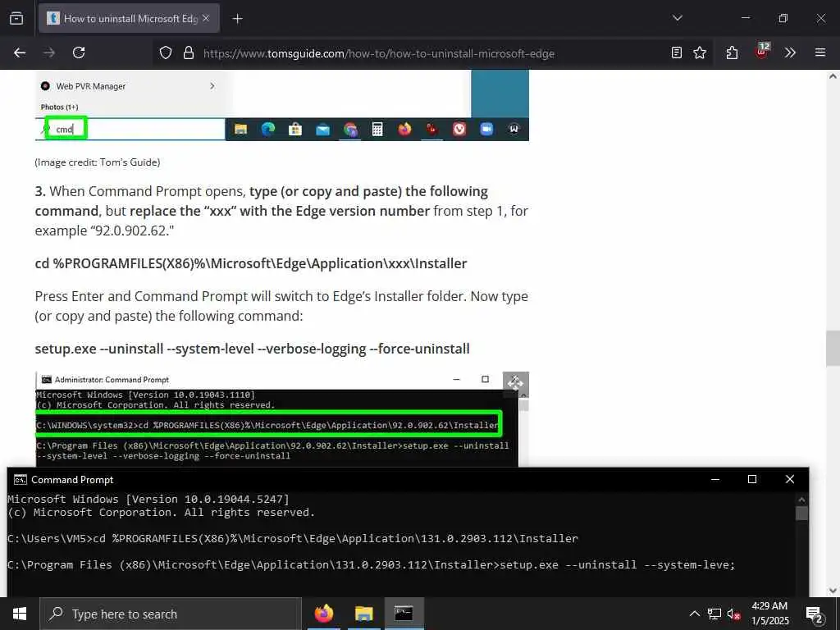This screenshot has height=630, width=840.
Task: Show hidden system tray icons
Action: click(x=694, y=614)
